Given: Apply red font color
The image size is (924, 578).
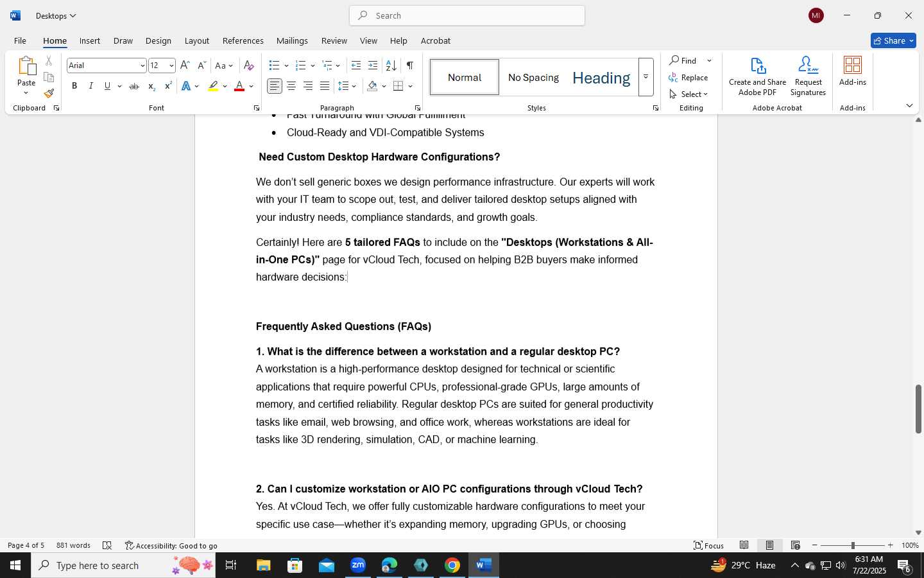Looking at the screenshot, I should pyautogui.click(x=239, y=86).
